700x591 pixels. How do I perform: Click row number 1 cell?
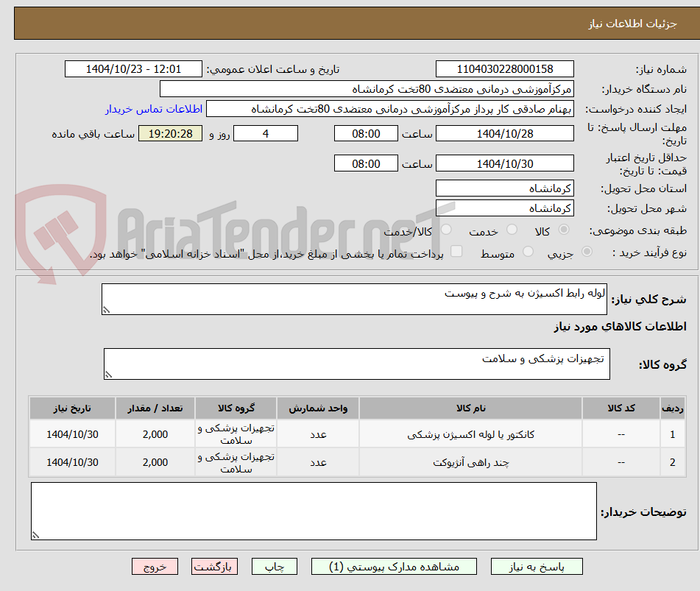(672, 434)
